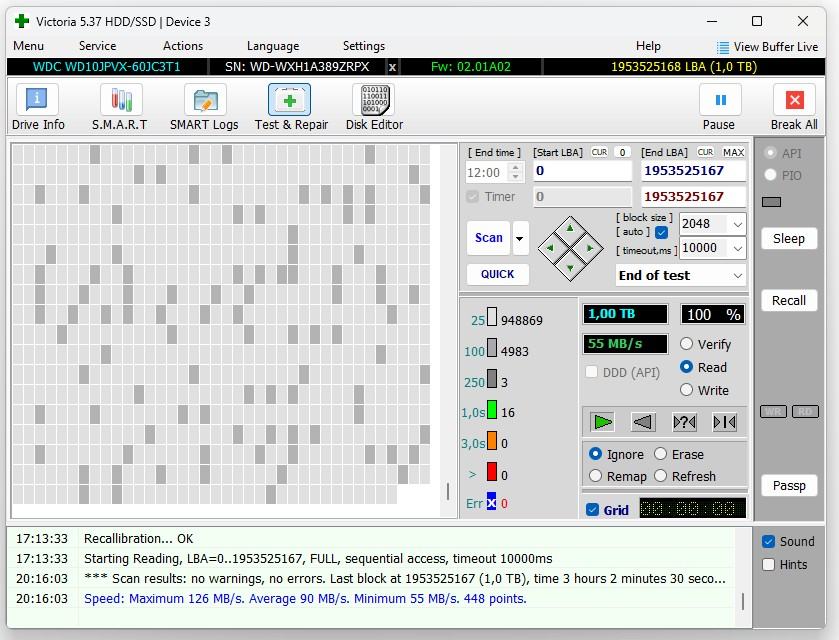839x640 pixels.
Task: Click the QUICK scan button
Action: [x=498, y=274]
